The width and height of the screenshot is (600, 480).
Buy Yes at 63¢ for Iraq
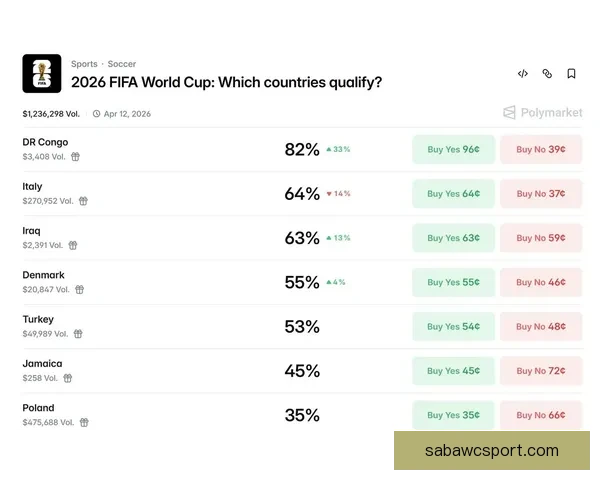coord(453,238)
